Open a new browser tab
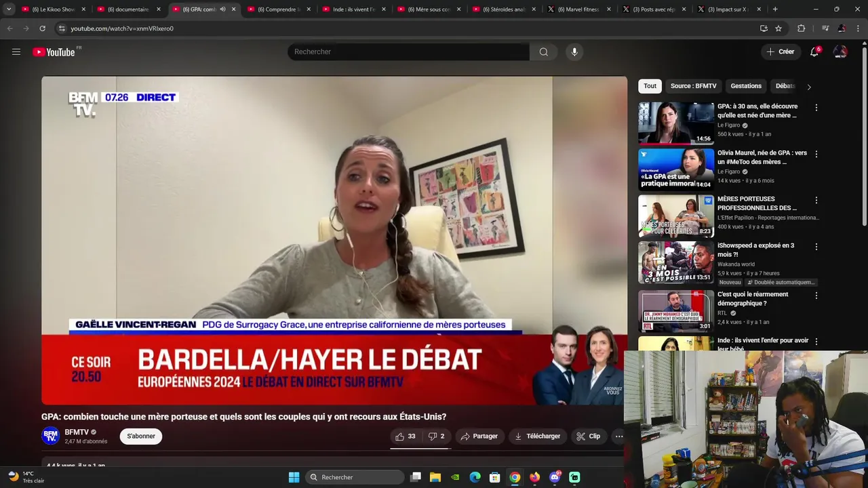 (x=775, y=9)
